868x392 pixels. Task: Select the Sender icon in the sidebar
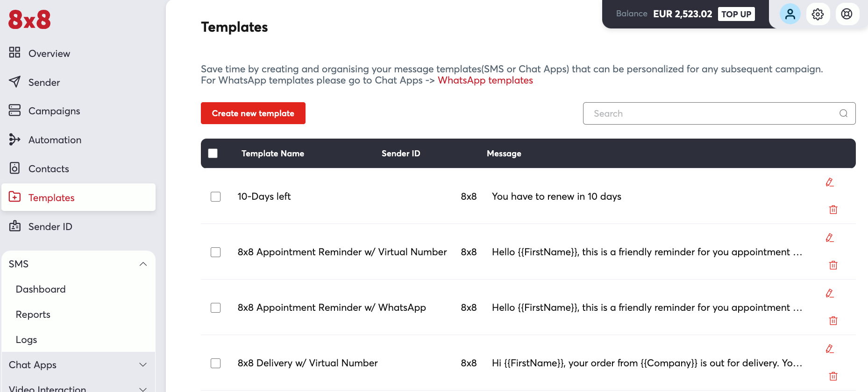pyautogui.click(x=14, y=82)
